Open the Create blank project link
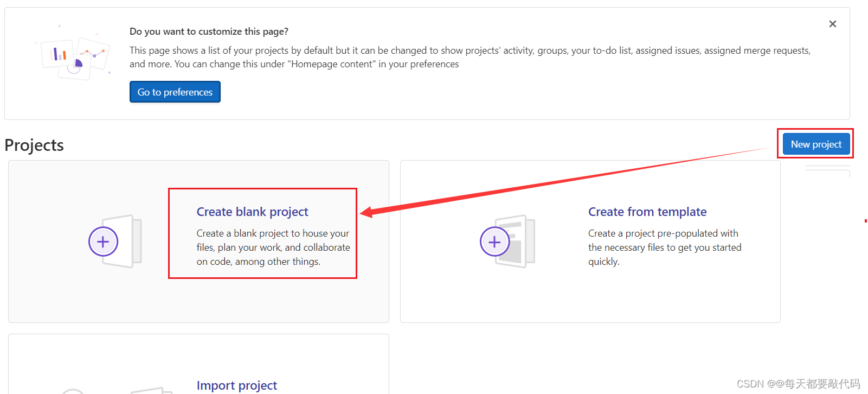Image resolution: width=868 pixels, height=394 pixels. 252,212
